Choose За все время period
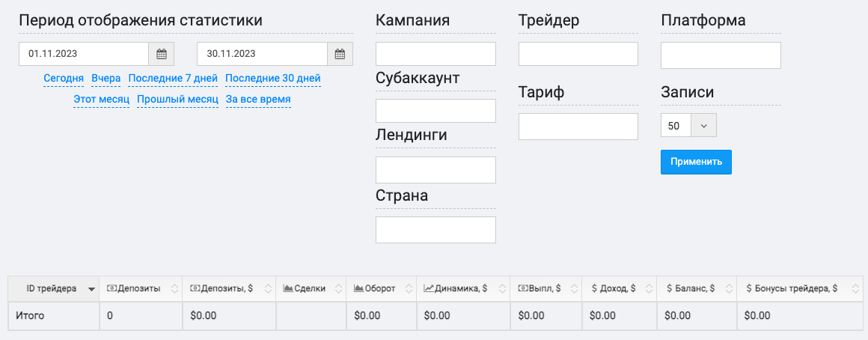The width and height of the screenshot is (868, 340). pyautogui.click(x=258, y=100)
